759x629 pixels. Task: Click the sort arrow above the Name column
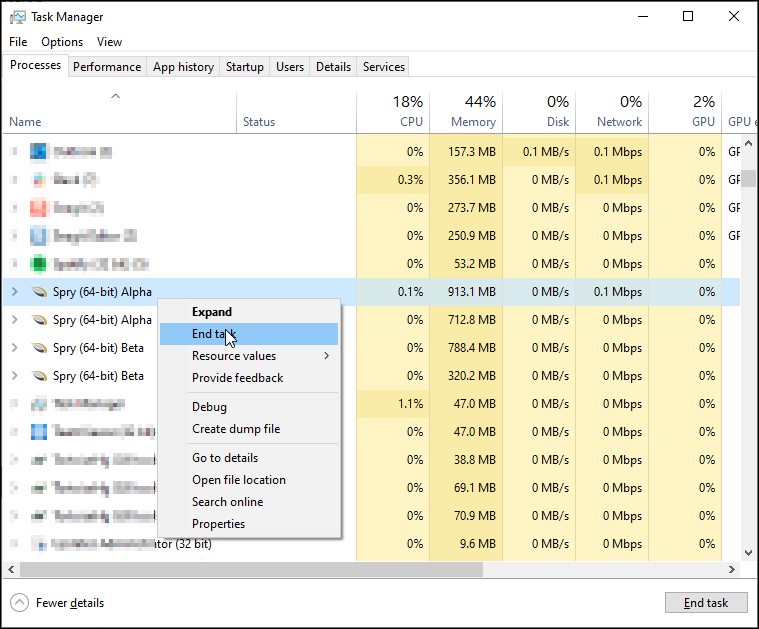pyautogui.click(x=115, y=96)
